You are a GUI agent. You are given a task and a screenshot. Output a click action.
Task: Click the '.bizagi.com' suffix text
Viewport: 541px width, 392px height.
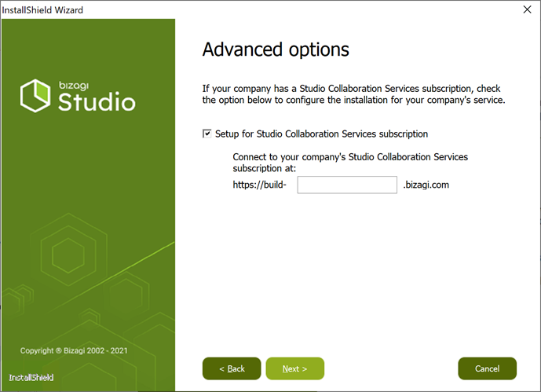coord(426,185)
